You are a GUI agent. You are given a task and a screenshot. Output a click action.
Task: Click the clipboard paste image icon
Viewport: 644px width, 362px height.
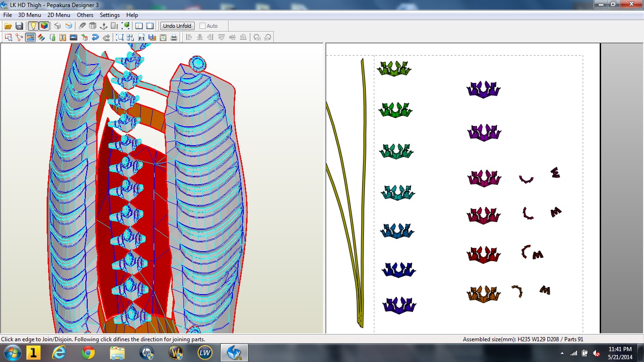[x=163, y=37]
